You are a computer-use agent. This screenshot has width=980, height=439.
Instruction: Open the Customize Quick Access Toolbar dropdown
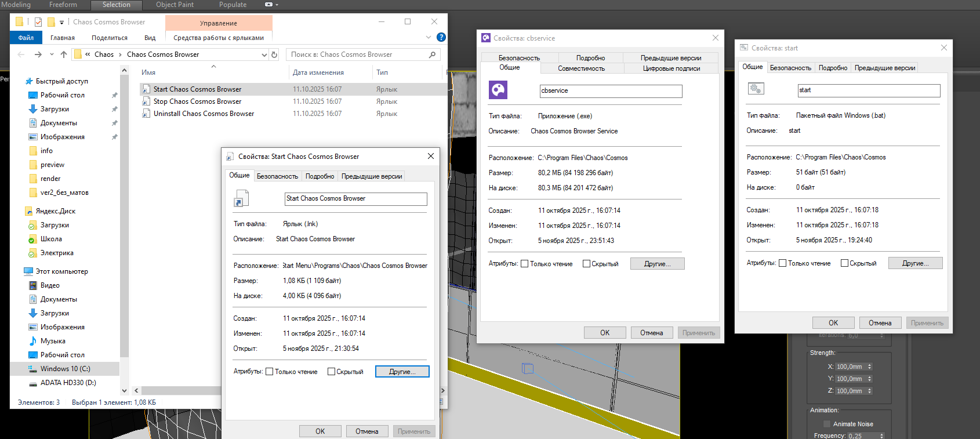click(61, 23)
